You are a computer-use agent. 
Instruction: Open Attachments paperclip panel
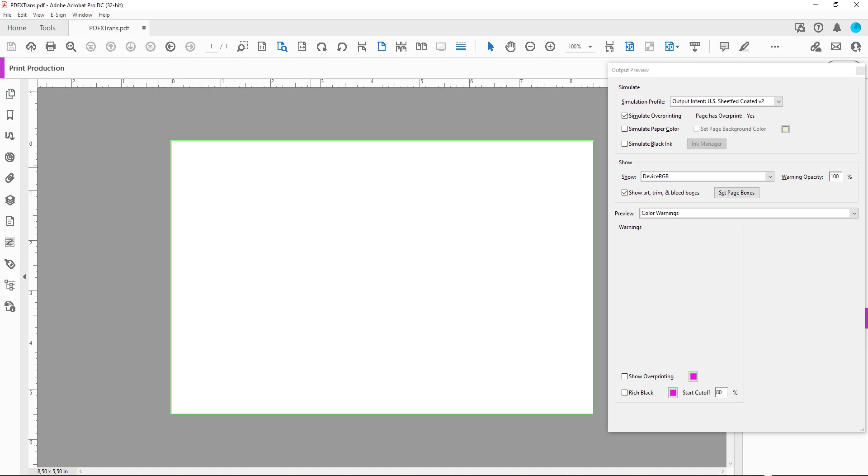(10, 178)
